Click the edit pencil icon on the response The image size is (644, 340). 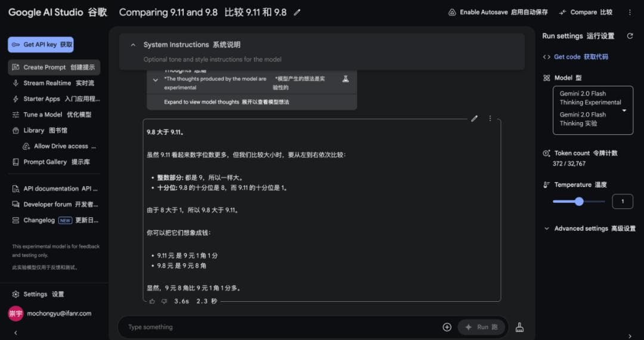474,118
